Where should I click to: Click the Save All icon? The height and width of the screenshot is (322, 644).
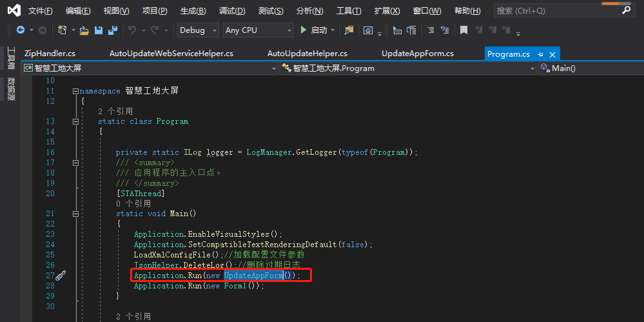coord(113,30)
